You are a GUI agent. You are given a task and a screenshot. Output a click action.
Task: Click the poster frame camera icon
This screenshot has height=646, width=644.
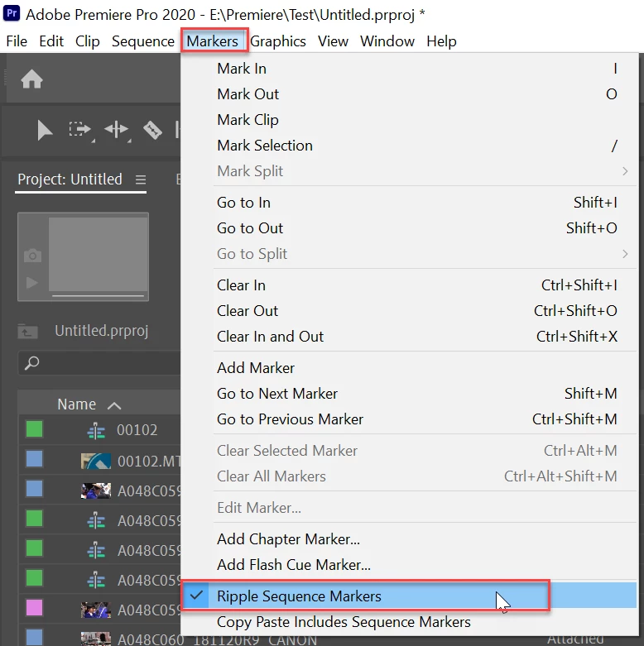point(32,256)
